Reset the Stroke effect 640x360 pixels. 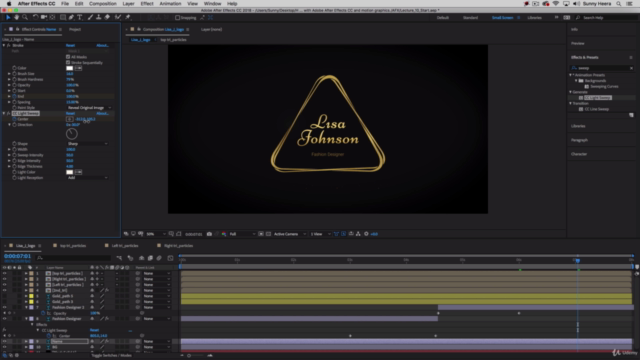tap(70, 45)
